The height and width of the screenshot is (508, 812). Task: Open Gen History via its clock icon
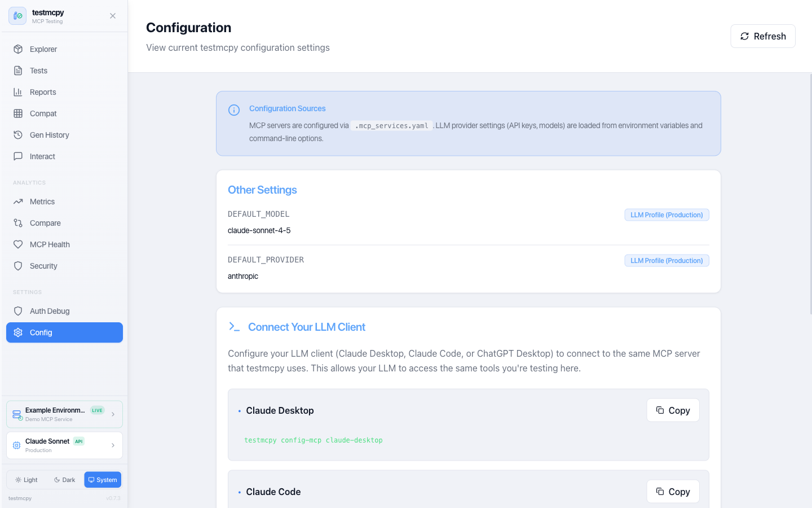(18, 135)
